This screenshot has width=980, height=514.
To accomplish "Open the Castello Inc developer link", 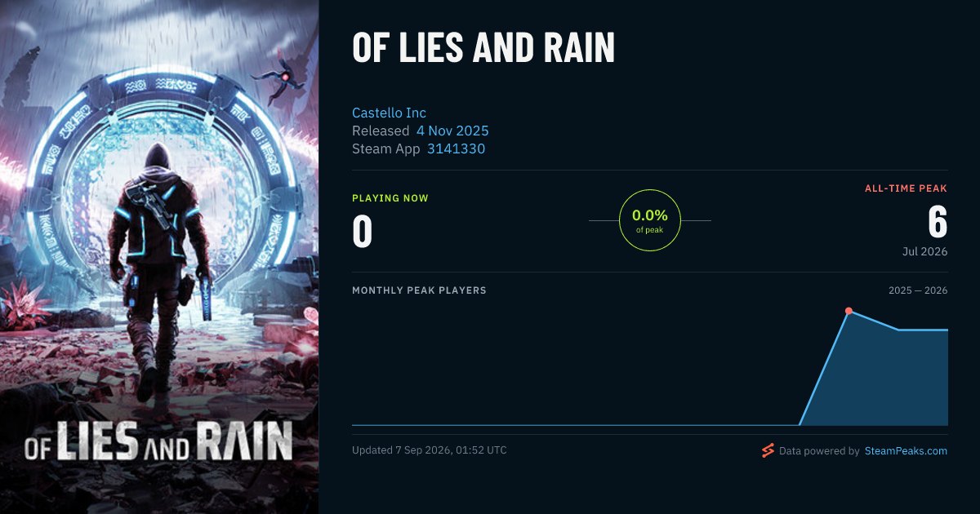I will pos(389,113).
